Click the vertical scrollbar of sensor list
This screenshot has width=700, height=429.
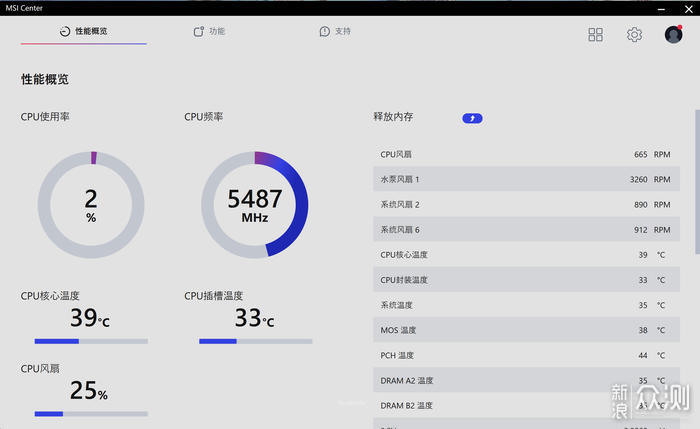[697, 182]
